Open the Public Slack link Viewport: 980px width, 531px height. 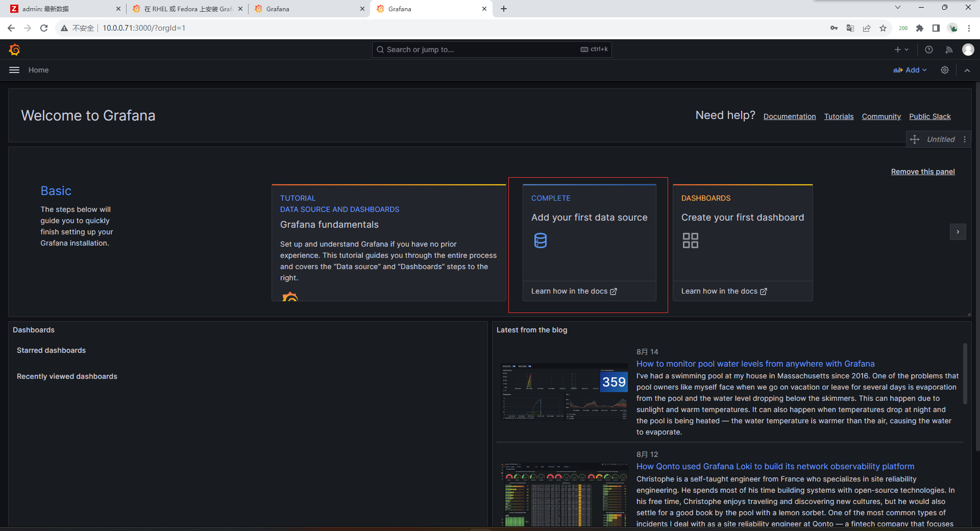pos(929,116)
